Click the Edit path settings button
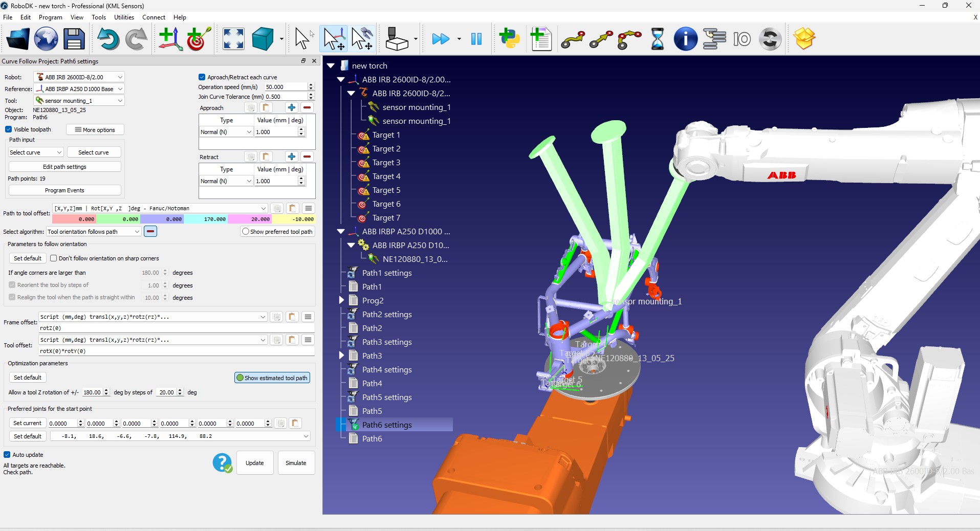Screen dimensions: 980x531 [x=64, y=167]
